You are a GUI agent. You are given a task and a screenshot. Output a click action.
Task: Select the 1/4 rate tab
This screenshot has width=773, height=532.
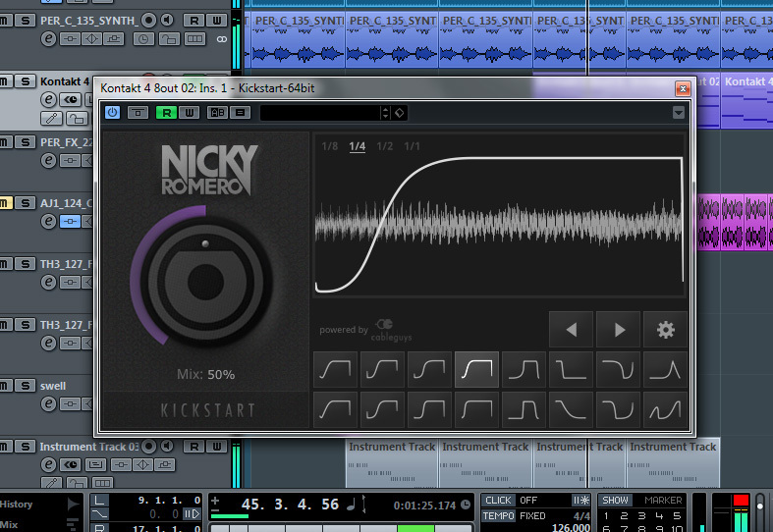357,146
